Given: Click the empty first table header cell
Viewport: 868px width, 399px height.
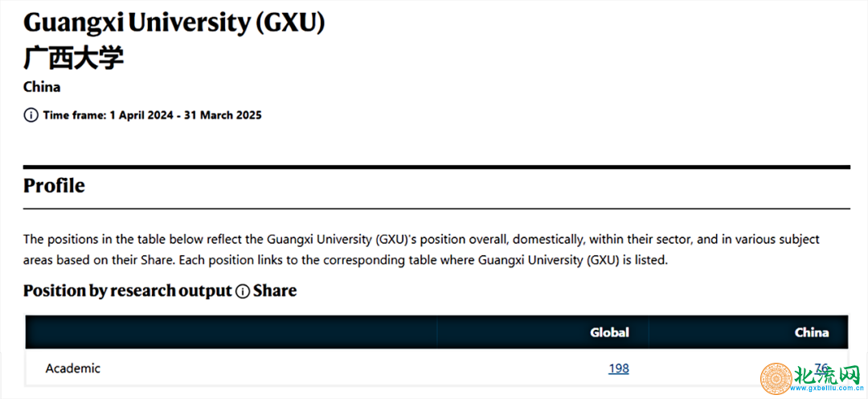Looking at the screenshot, I should click(231, 332).
